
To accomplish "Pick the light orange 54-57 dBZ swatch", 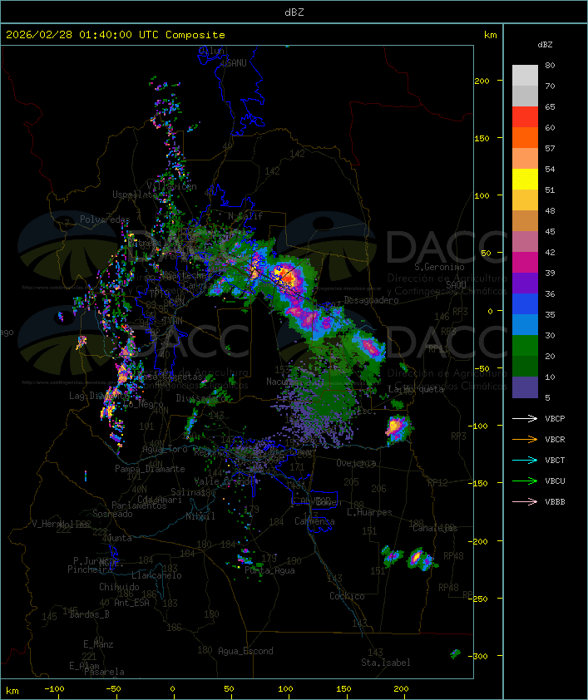I will pyautogui.click(x=525, y=159).
